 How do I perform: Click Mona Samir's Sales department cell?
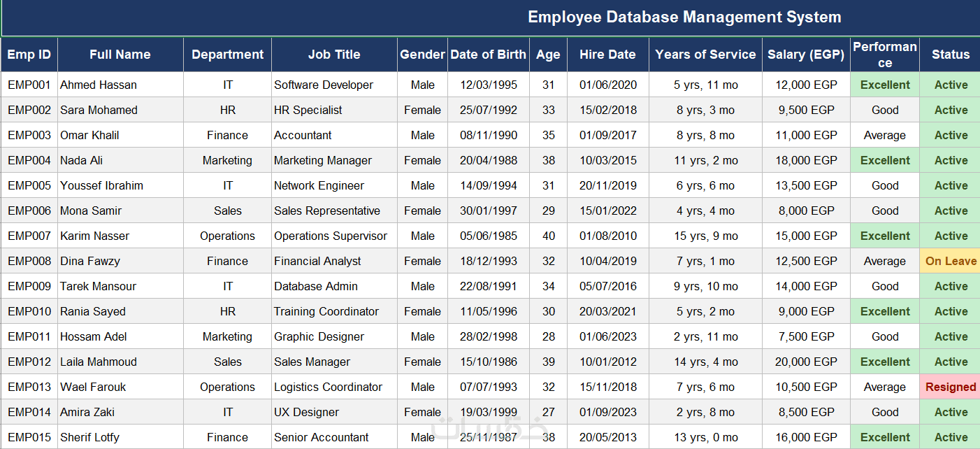pos(227,211)
